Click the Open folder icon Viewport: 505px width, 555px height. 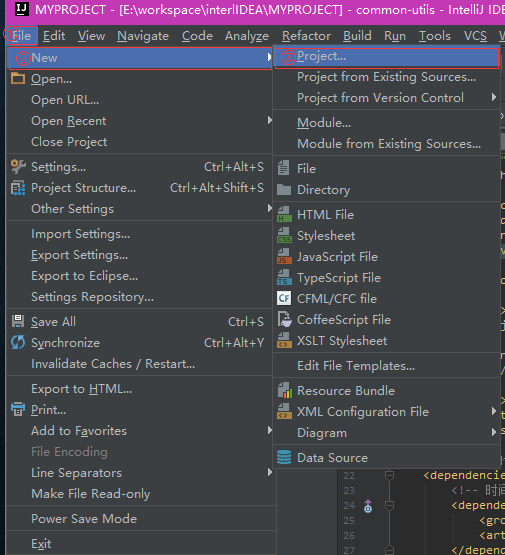(x=18, y=78)
